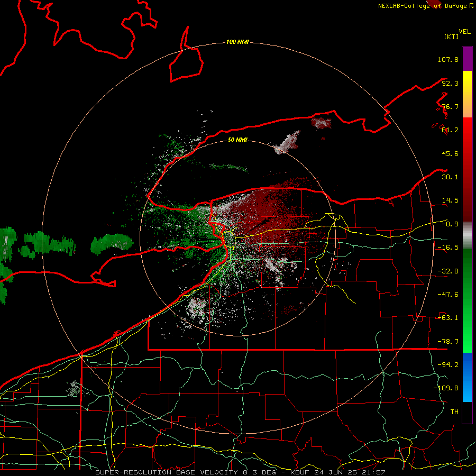
Task: Select the 45.6 scale value
Action: [450, 153]
